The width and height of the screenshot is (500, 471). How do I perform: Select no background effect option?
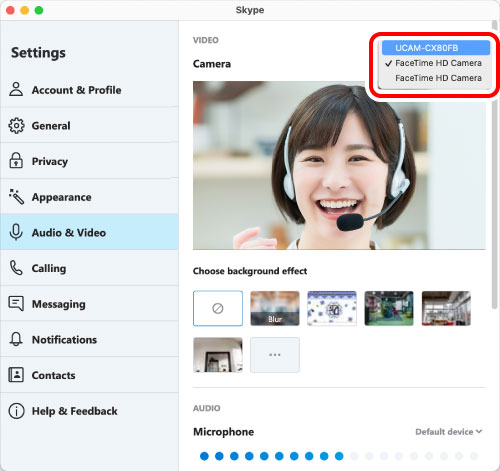click(218, 308)
